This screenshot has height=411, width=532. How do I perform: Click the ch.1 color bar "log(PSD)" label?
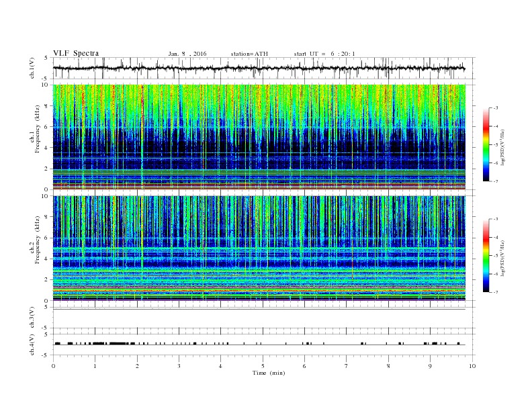[502, 147]
